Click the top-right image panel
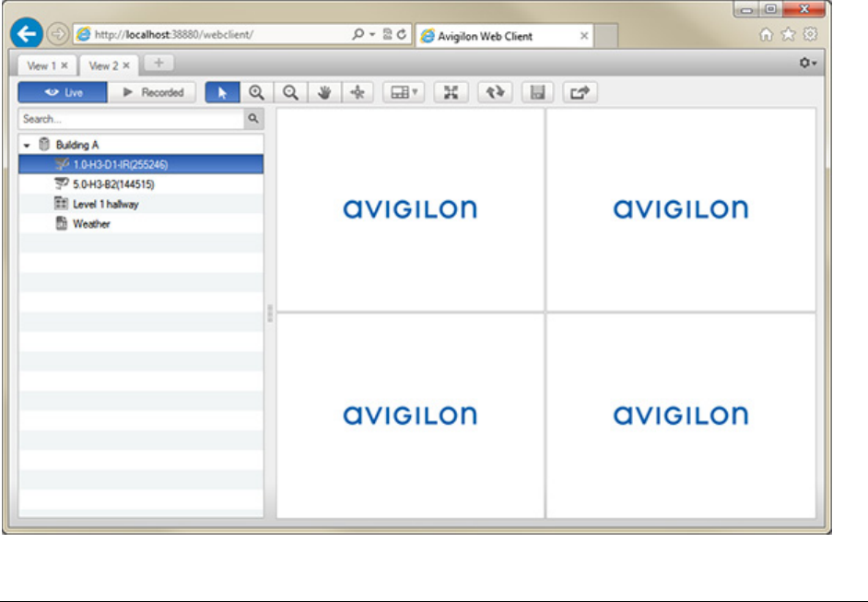Image resolution: width=868 pixels, height=602 pixels. pos(681,210)
